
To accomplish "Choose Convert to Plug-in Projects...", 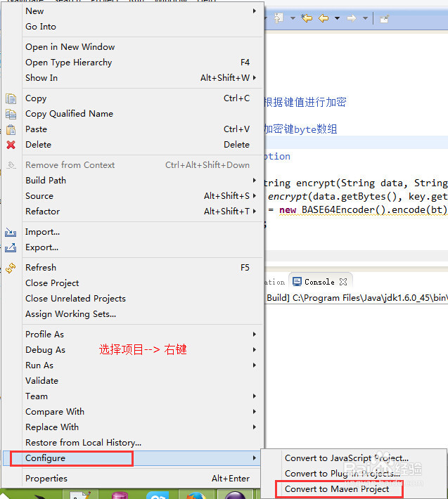I will tap(354, 474).
